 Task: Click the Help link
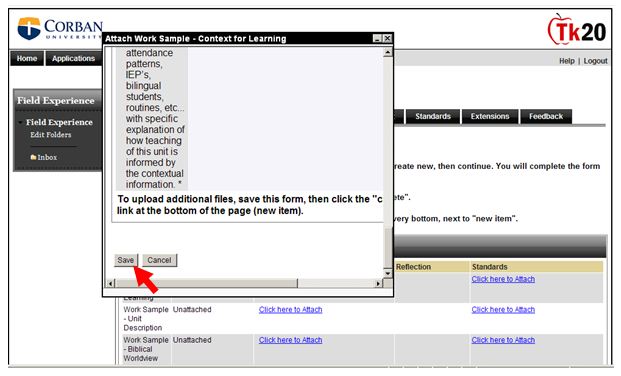[x=566, y=61]
